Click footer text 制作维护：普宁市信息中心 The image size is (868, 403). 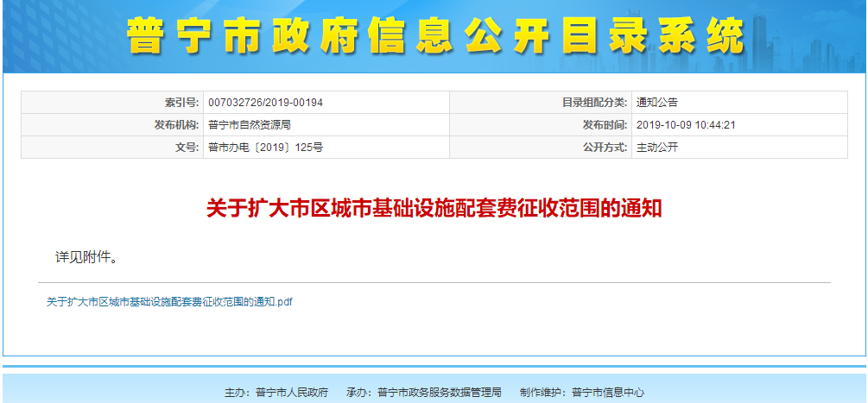(x=582, y=393)
